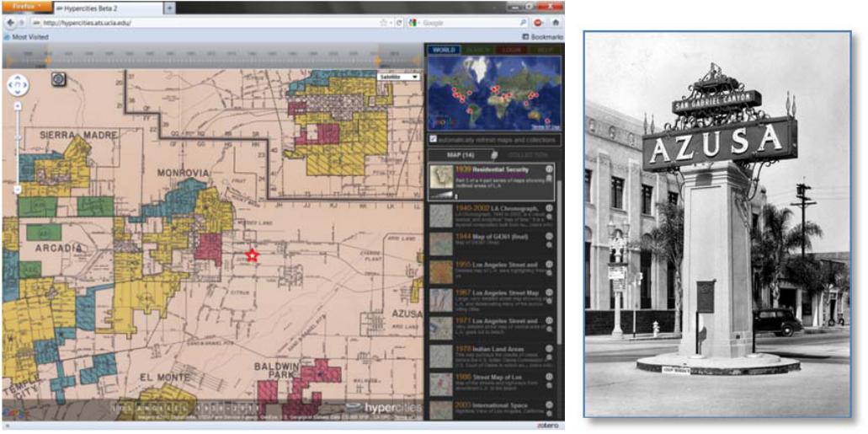Image resolution: width=868 pixels, height=434 pixels.
Task: Click the square icon beside pan control
Action: (58, 78)
